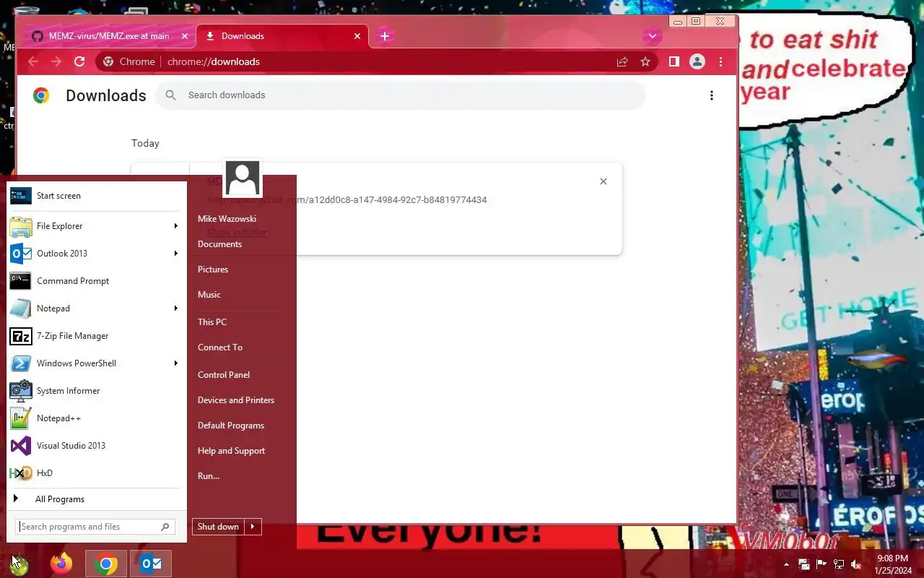Open Outlook from the taskbar
The height and width of the screenshot is (578, 924).
coord(151,564)
